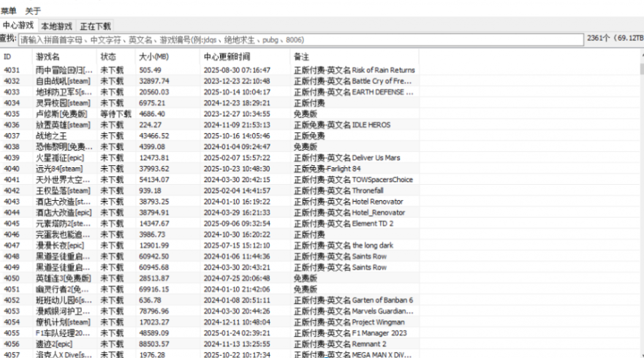Switch to the 本地游戏 tab
This screenshot has width=644, height=358.
click(x=57, y=26)
